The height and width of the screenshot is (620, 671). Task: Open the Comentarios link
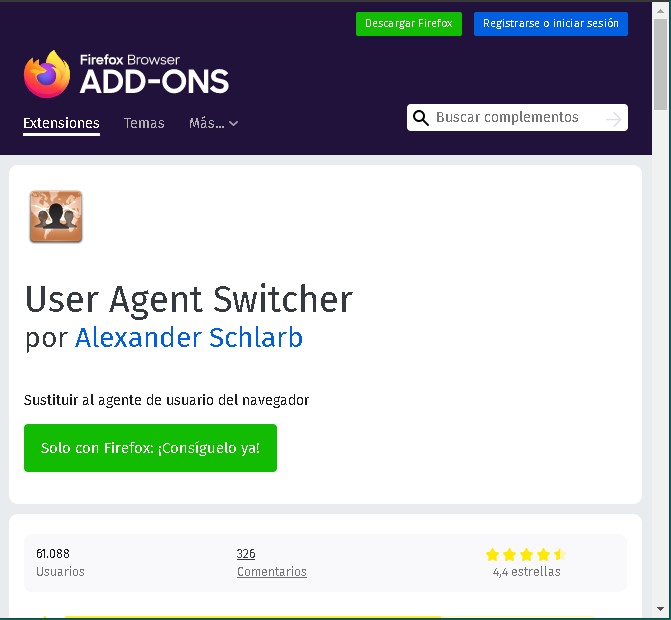(272, 572)
